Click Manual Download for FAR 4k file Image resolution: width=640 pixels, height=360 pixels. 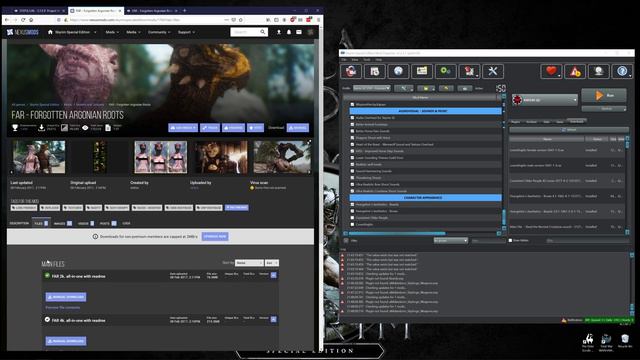click(x=66, y=341)
